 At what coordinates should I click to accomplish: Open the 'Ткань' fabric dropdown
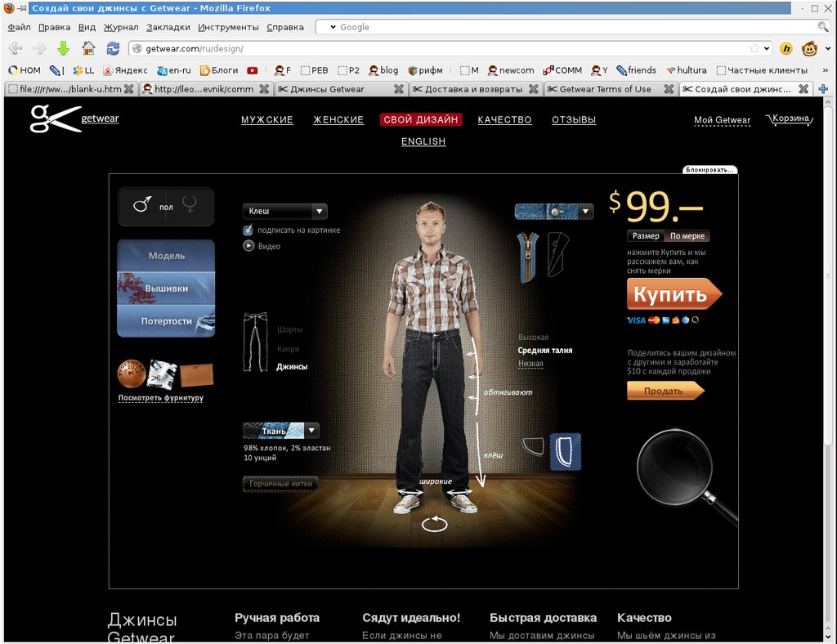[x=281, y=431]
